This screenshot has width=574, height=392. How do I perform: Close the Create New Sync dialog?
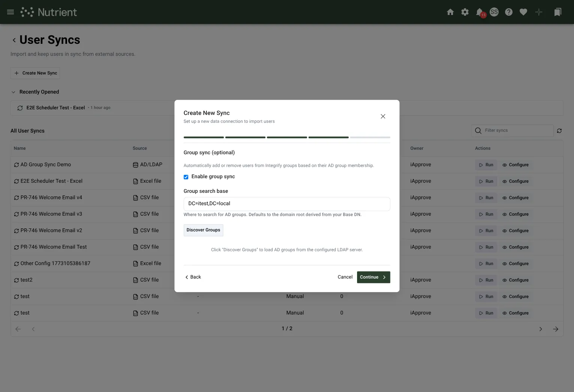click(383, 116)
